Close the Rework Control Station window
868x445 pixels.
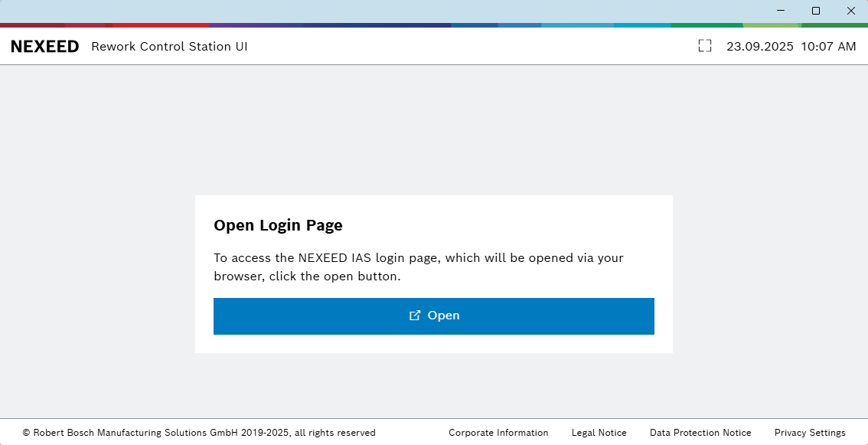point(850,11)
